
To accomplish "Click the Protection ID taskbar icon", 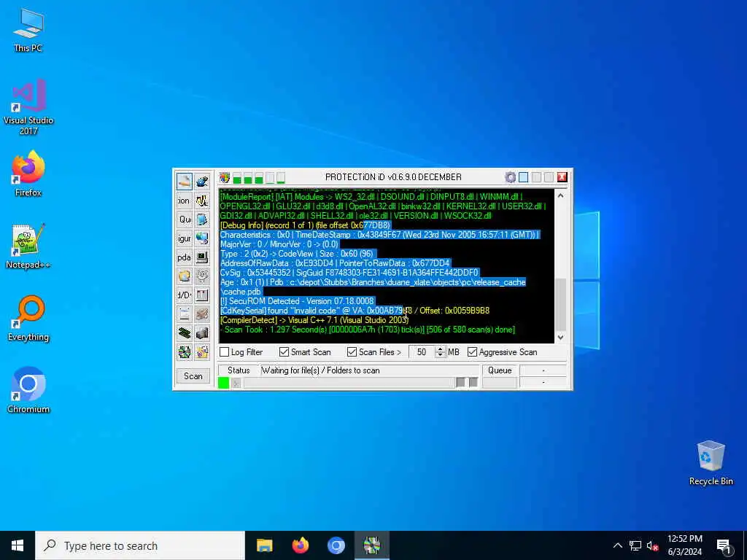I will (x=372, y=545).
